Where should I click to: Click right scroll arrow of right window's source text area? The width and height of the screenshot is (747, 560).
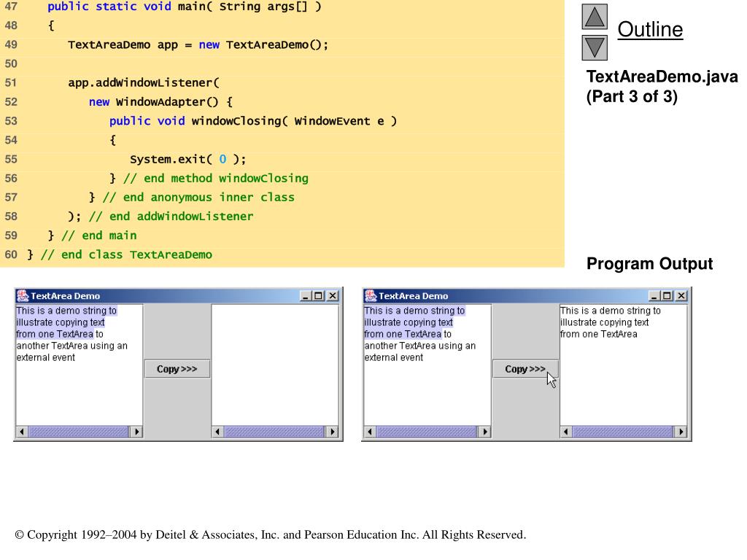click(x=485, y=432)
